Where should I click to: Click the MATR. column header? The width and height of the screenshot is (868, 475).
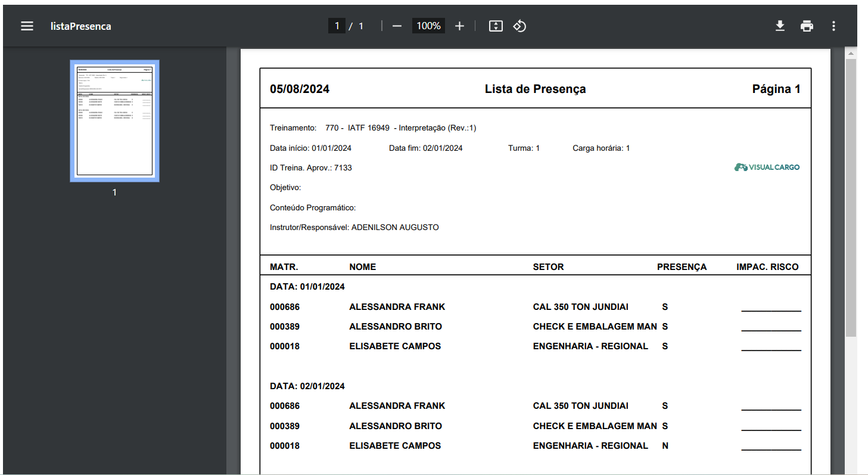pyautogui.click(x=284, y=267)
